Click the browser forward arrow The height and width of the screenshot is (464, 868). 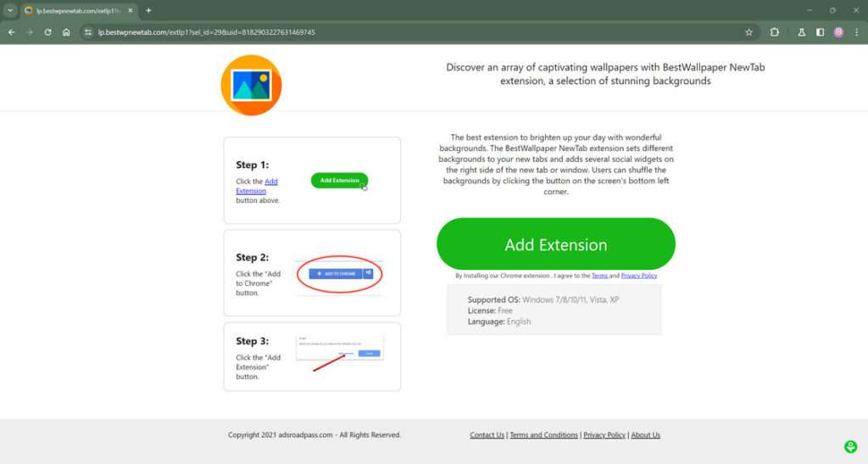pyautogui.click(x=30, y=33)
